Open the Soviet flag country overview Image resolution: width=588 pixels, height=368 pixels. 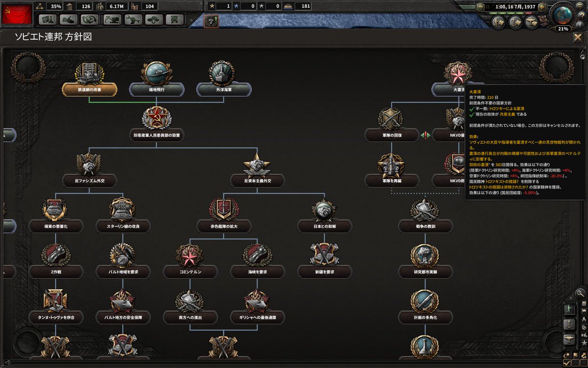pos(17,14)
